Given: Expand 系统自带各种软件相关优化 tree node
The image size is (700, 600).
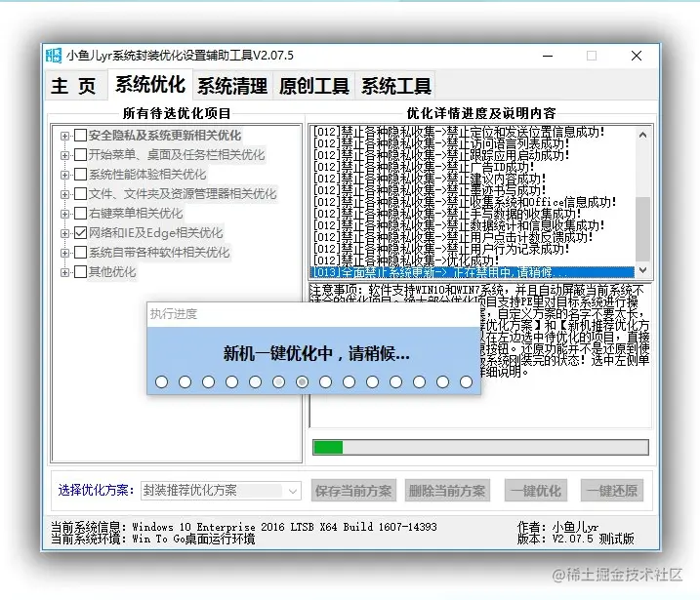Looking at the screenshot, I should pyautogui.click(x=64, y=253).
